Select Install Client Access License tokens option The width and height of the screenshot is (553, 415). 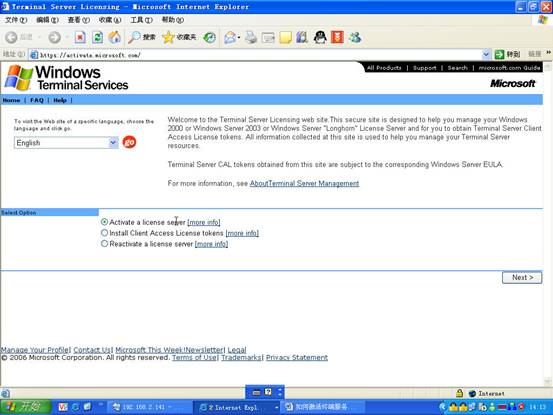104,233
